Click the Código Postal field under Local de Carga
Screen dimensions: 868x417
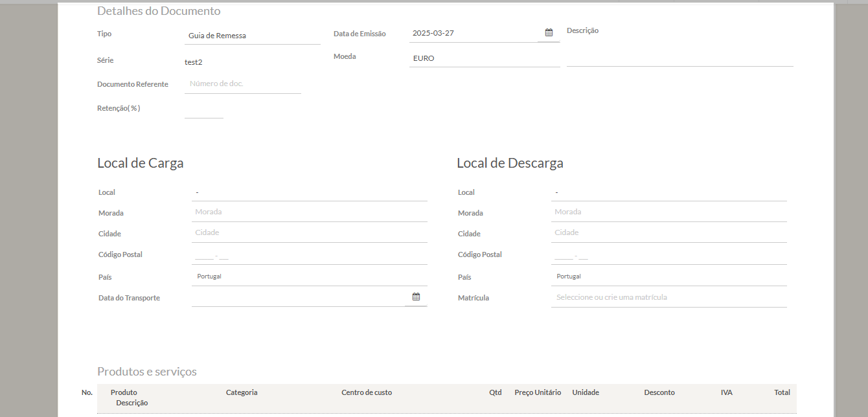coord(310,255)
